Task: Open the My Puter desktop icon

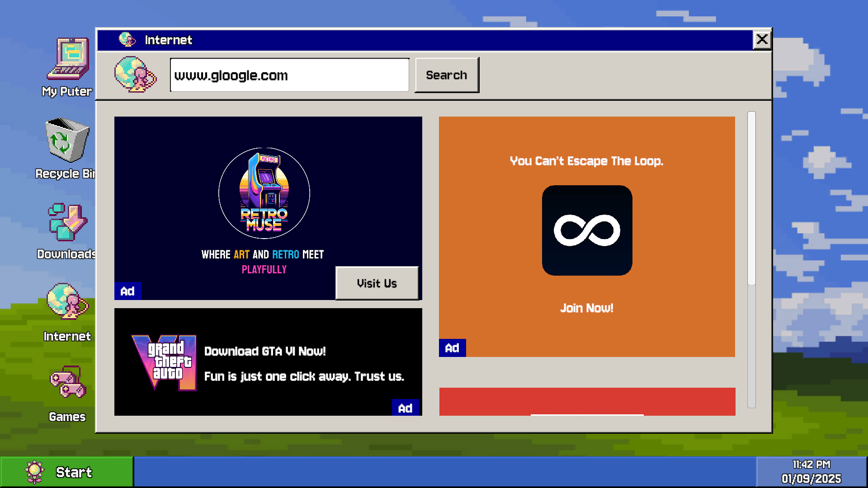Action: (68, 60)
